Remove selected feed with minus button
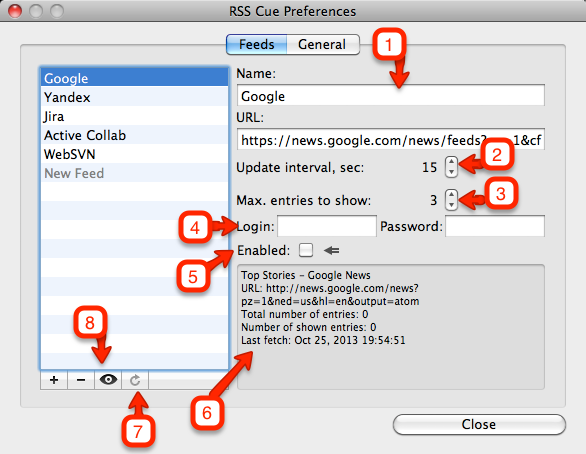The width and height of the screenshot is (586, 454). pos(81,380)
